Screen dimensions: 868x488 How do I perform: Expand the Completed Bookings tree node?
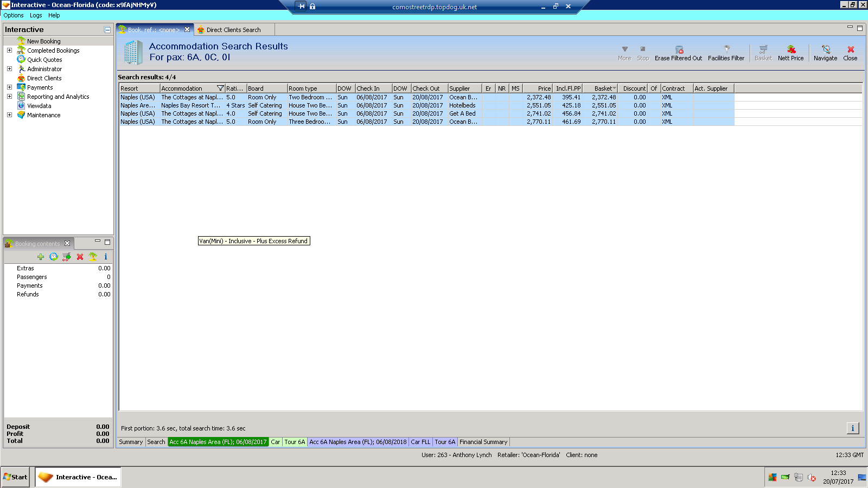point(9,50)
